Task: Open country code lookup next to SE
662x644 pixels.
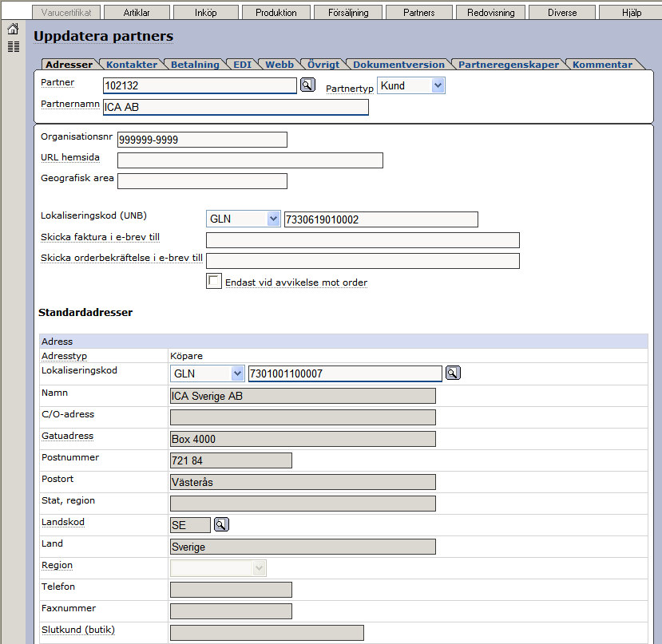Action: 221,524
